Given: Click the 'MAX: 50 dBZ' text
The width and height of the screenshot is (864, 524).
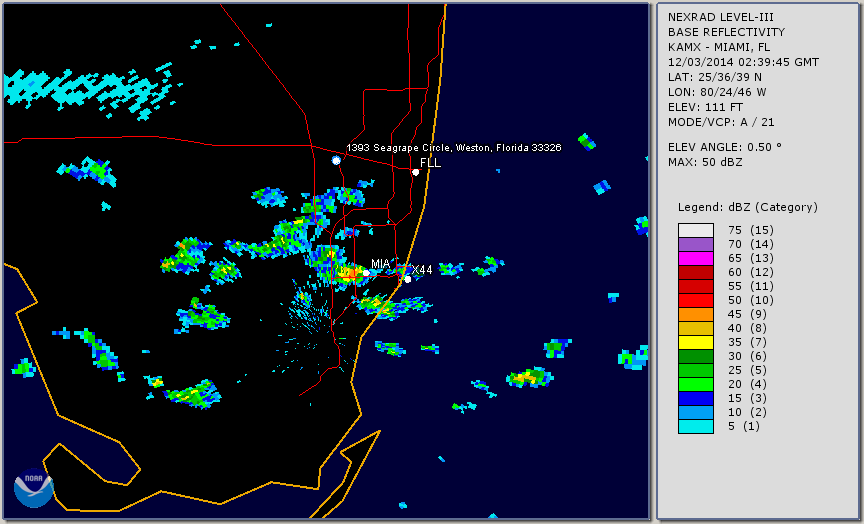Looking at the screenshot, I should pyautogui.click(x=705, y=162).
